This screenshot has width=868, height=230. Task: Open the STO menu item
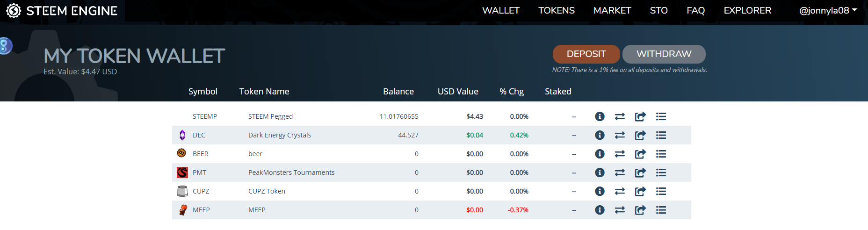tap(658, 10)
